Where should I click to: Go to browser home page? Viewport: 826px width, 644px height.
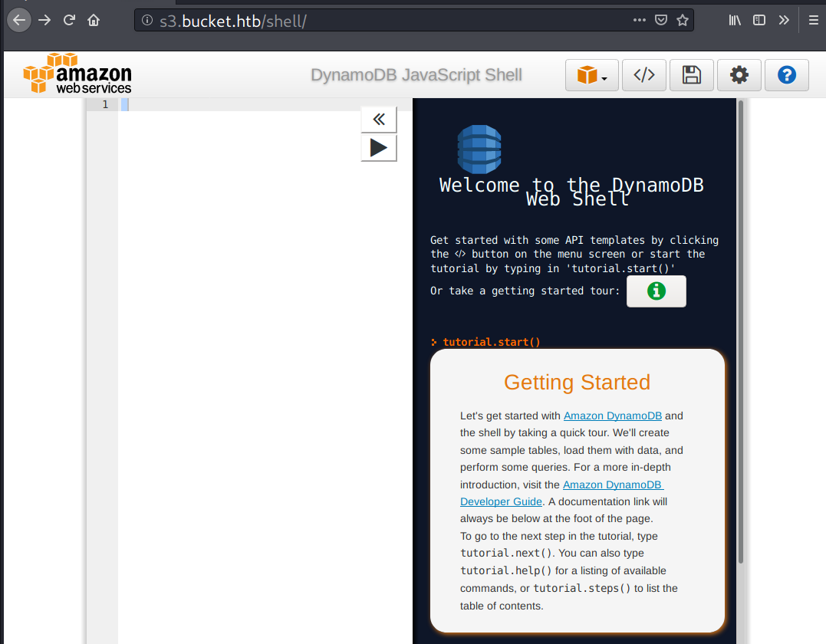point(94,21)
